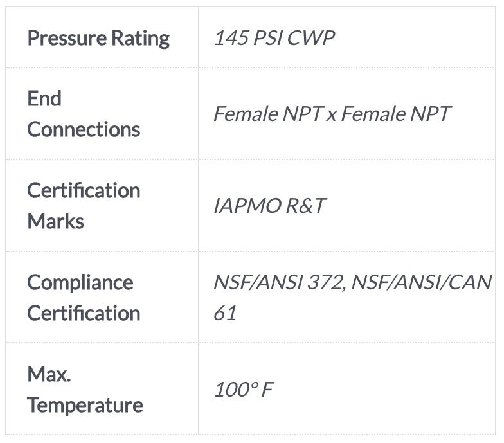This screenshot has height=443, width=504.
Task: Click the word "Temperature" label
Action: click(85, 405)
